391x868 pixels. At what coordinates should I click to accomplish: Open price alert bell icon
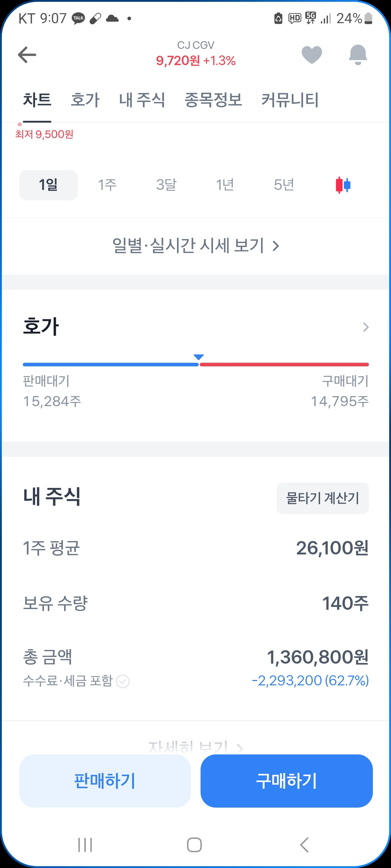358,55
